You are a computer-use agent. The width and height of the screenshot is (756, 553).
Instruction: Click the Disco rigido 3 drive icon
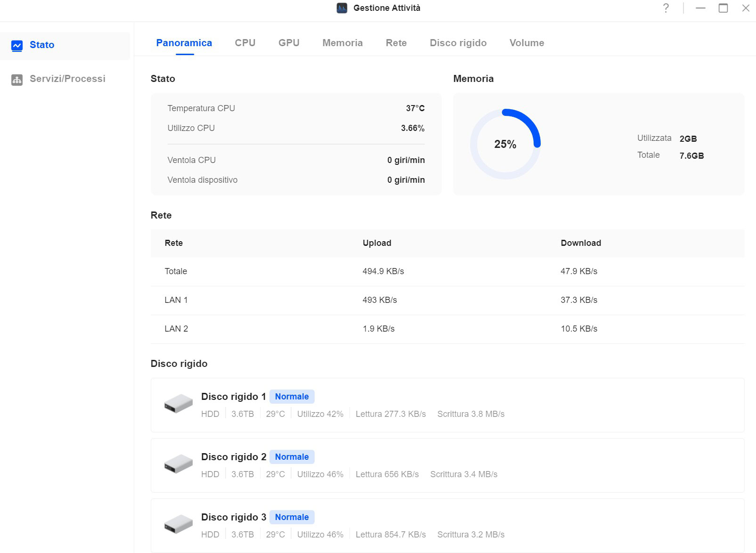[178, 524]
